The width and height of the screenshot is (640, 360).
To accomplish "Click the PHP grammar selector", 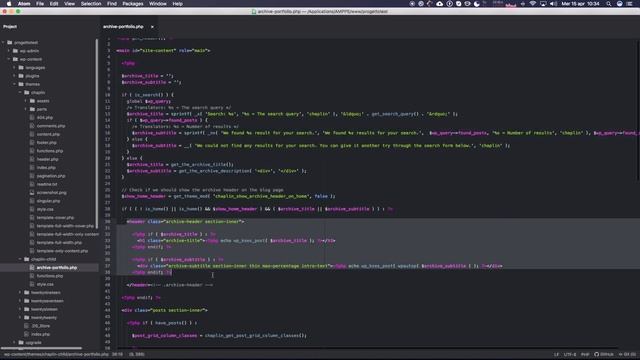I will tap(585, 355).
